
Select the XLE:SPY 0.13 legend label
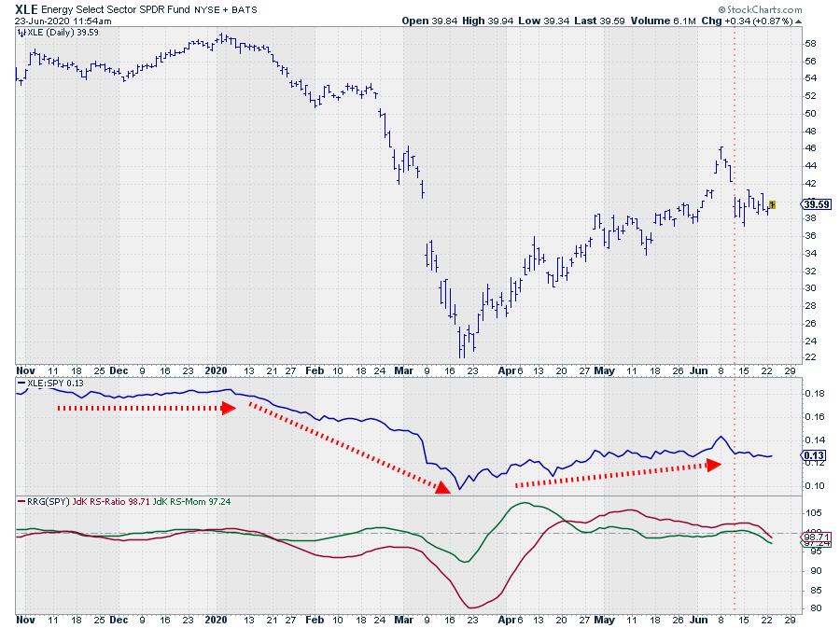pos(55,384)
